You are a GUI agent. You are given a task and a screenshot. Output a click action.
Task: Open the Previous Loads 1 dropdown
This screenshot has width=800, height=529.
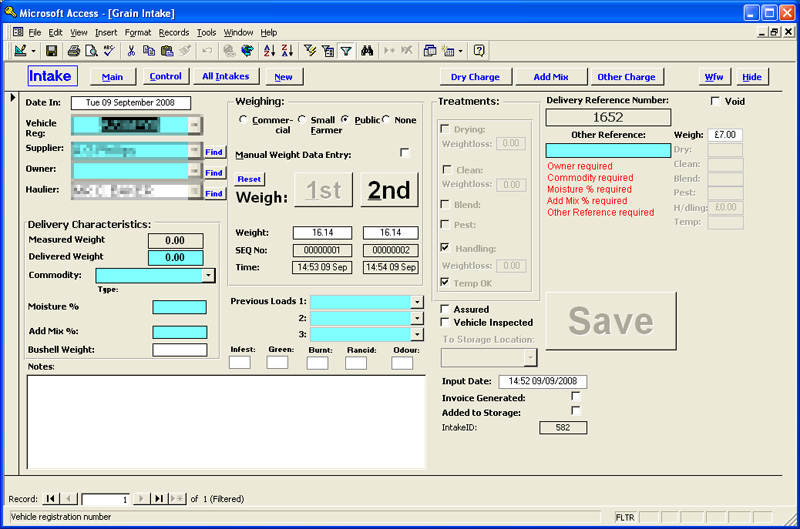click(x=417, y=301)
